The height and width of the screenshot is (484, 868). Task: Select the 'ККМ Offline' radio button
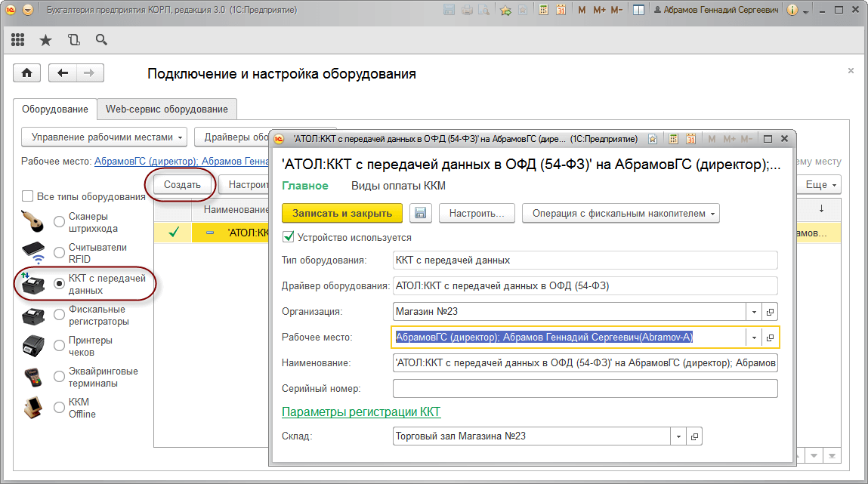(x=59, y=408)
